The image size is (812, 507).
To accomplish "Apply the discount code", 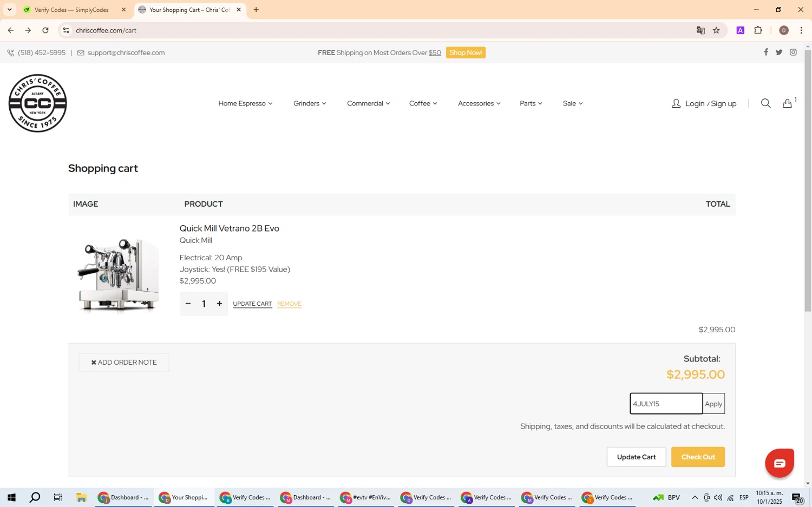I will 713,404.
